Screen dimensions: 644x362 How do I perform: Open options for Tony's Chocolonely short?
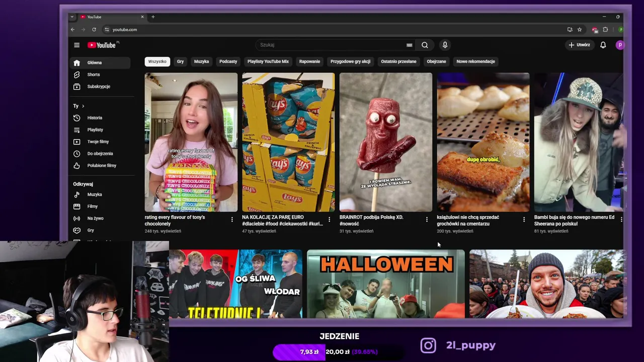coord(232,220)
